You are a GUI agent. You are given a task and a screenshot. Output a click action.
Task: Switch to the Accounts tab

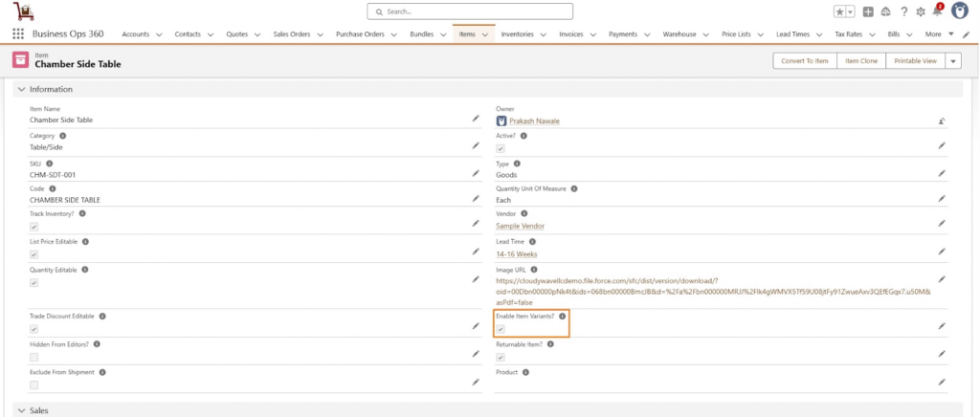(136, 34)
